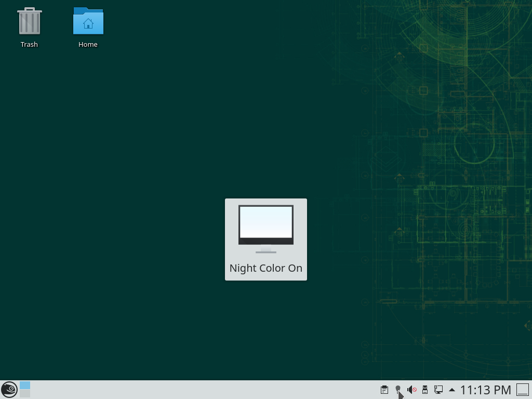Open the removable USB devices tray icon

[424, 390]
